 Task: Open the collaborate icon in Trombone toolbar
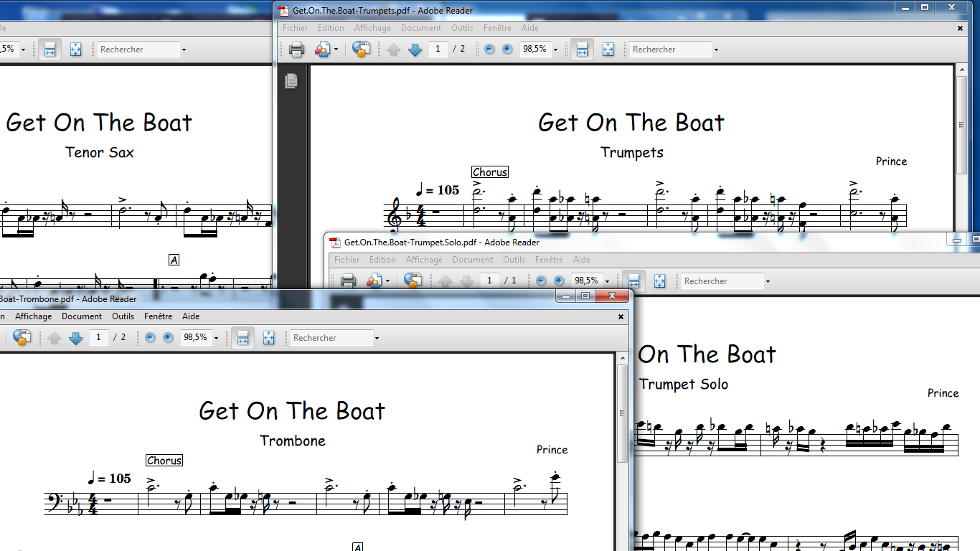click(22, 338)
